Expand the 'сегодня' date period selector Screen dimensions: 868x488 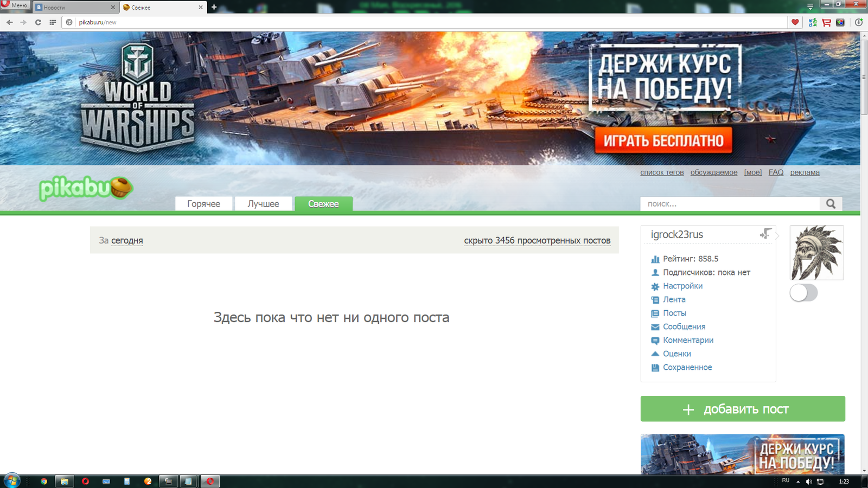click(x=127, y=240)
